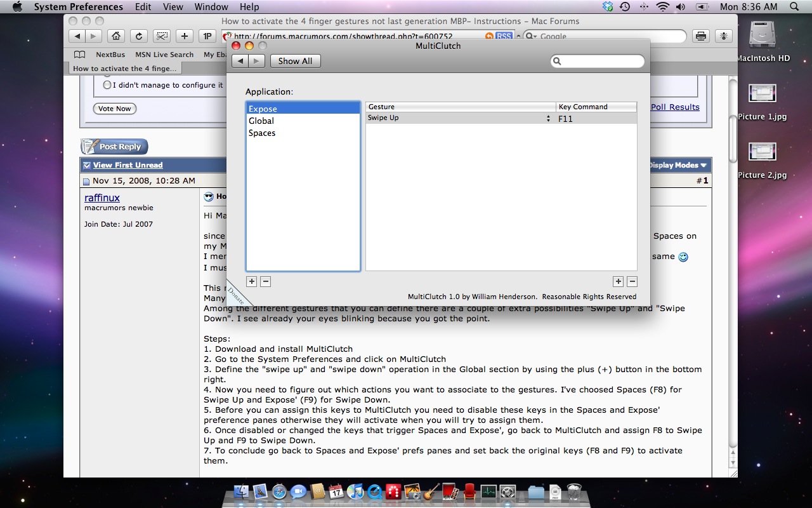This screenshot has width=812, height=508.
Task: Open Time Machine menu bar icon
Action: (x=625, y=7)
